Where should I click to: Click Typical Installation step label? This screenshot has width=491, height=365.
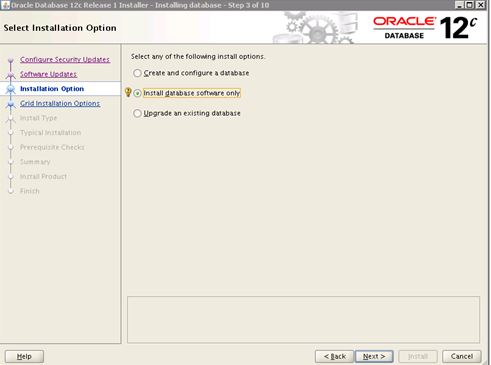click(50, 133)
